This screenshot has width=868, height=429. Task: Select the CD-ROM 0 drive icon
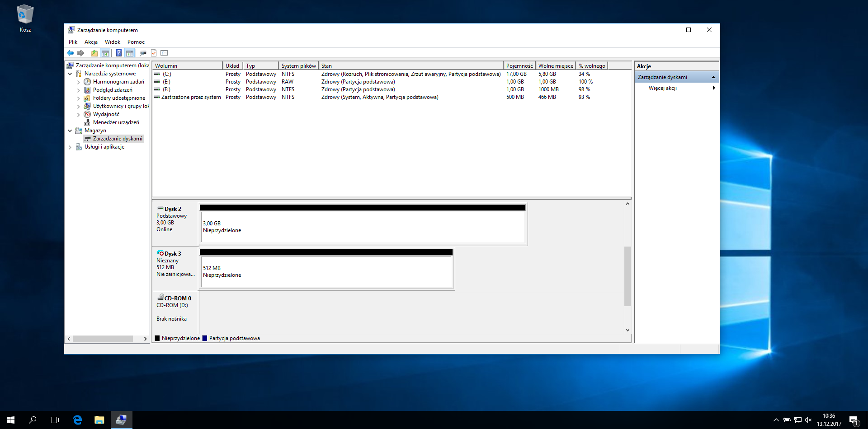(x=160, y=298)
